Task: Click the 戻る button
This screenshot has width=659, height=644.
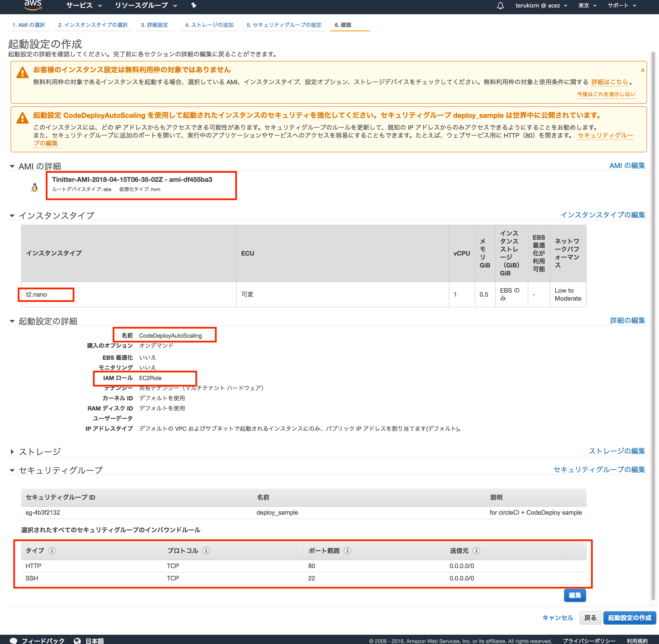Action: coord(590,618)
